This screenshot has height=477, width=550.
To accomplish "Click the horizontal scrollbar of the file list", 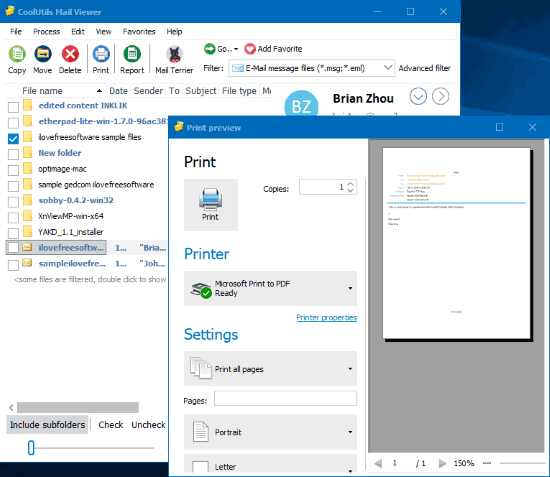I will click(78, 407).
